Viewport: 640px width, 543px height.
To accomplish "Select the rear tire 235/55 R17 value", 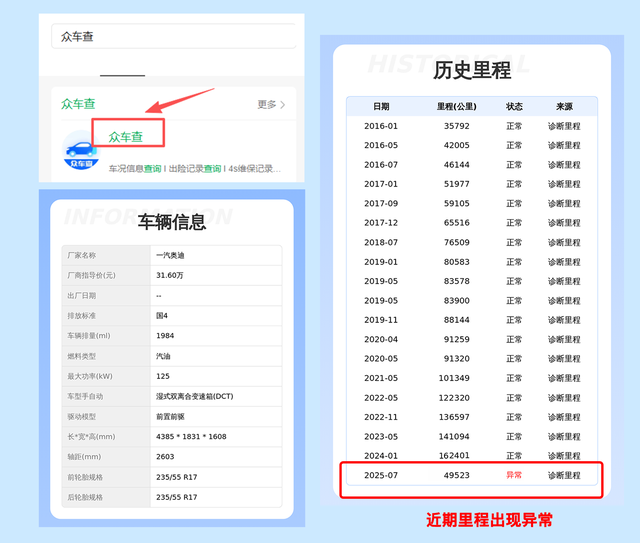I will 177,497.
